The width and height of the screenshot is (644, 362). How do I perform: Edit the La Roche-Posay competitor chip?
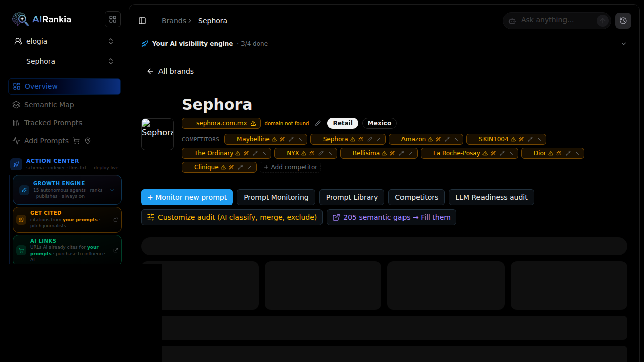502,153
